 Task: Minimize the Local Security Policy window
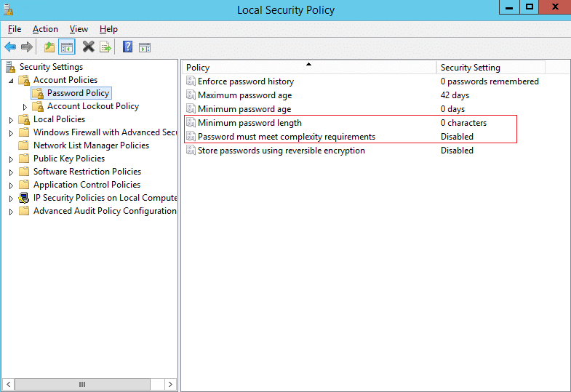click(509, 7)
